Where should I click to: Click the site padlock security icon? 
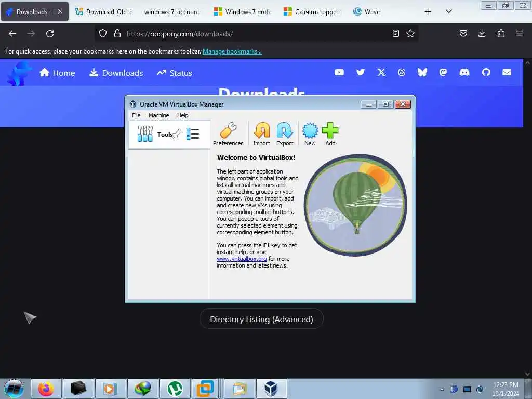tap(117, 34)
